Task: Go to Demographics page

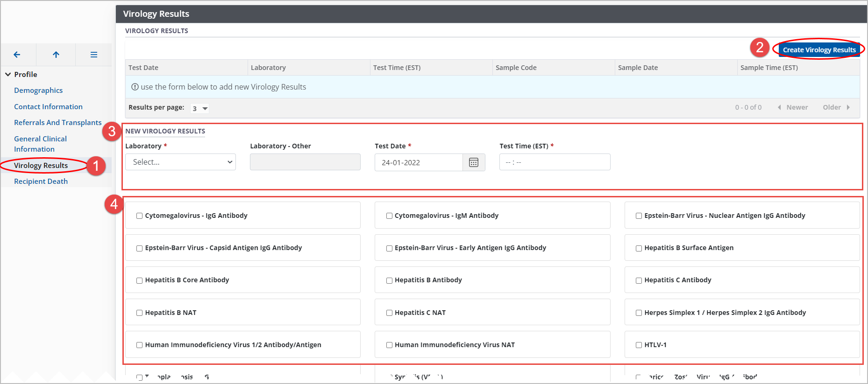Action: click(38, 91)
